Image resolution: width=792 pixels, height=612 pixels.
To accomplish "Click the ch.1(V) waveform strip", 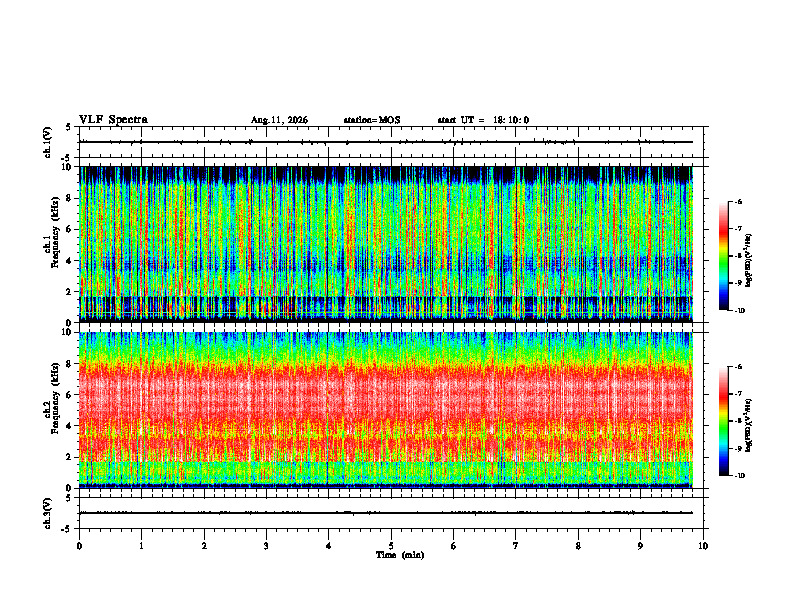I will pos(386,142).
